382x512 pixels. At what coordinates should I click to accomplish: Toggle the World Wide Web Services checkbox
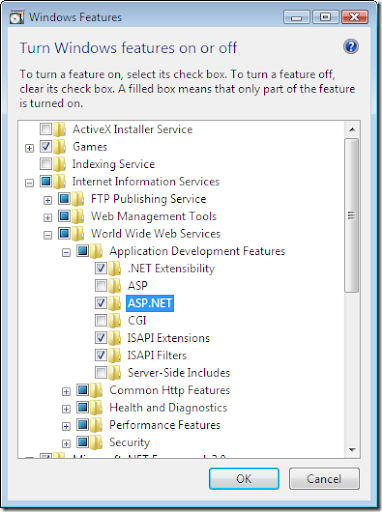click(x=64, y=233)
